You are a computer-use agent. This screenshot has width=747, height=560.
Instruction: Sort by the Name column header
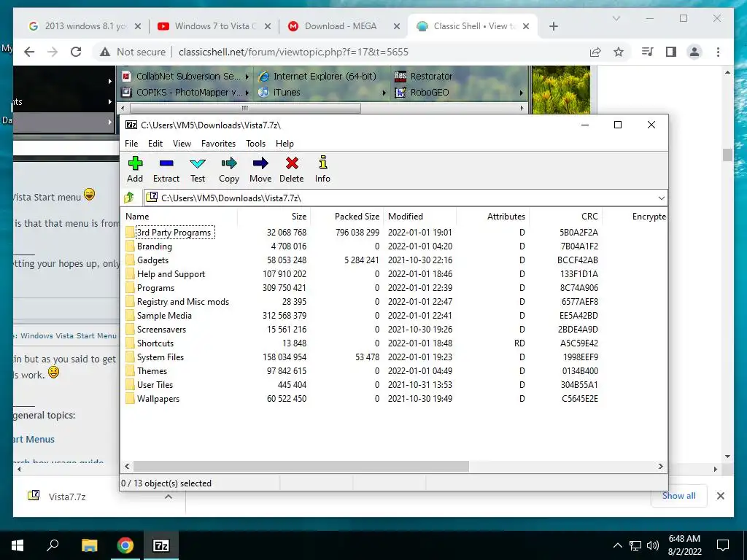(179, 216)
